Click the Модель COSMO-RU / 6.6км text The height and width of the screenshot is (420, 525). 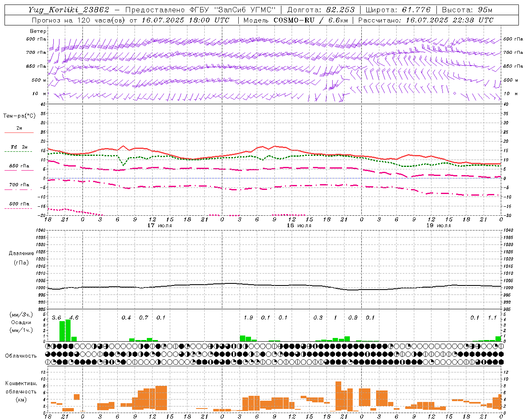(x=295, y=20)
